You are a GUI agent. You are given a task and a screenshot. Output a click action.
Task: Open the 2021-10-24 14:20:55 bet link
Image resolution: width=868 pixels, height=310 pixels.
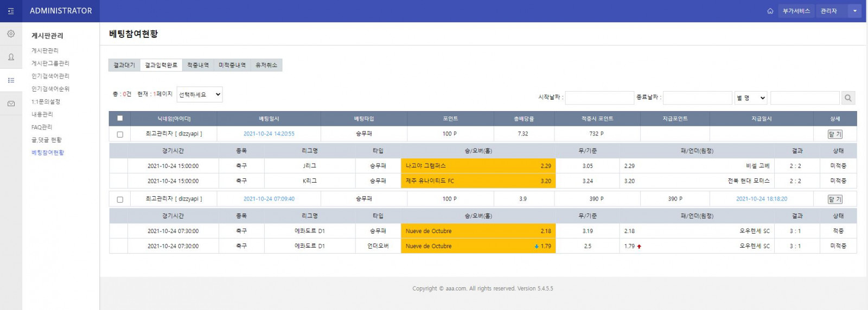pos(269,134)
